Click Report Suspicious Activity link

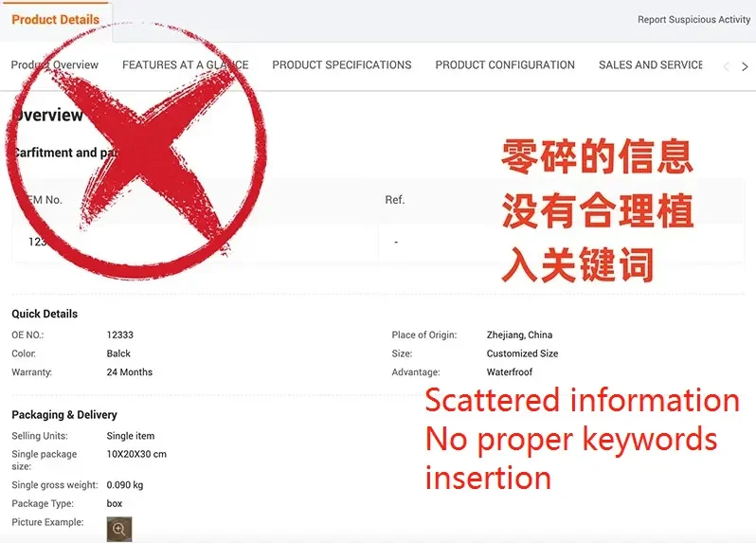693,19
